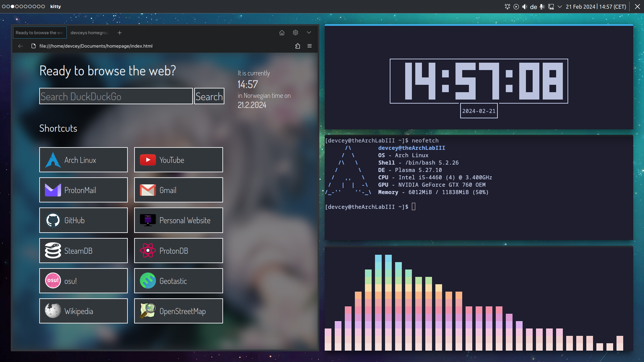This screenshot has width=644, height=362.
Task: Click the YouTube play logo icon
Action: (x=148, y=160)
